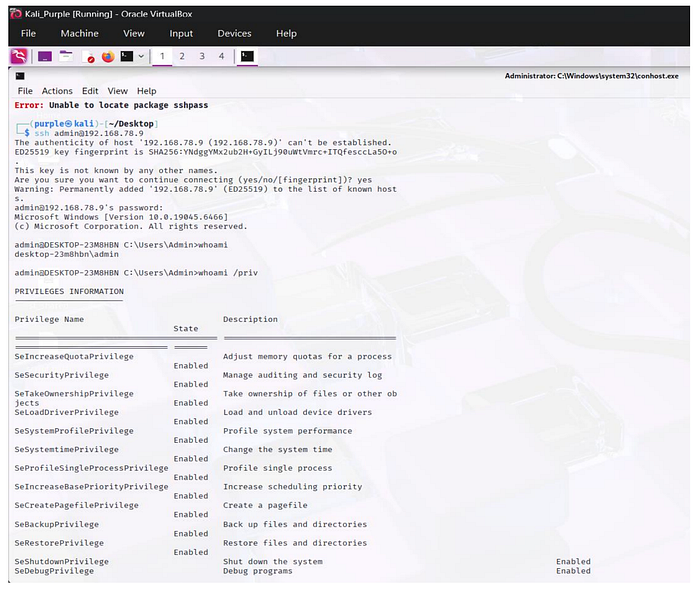The height and width of the screenshot is (591, 700).
Task: Click the 'Privilege Name' column header
Action: 49,320
